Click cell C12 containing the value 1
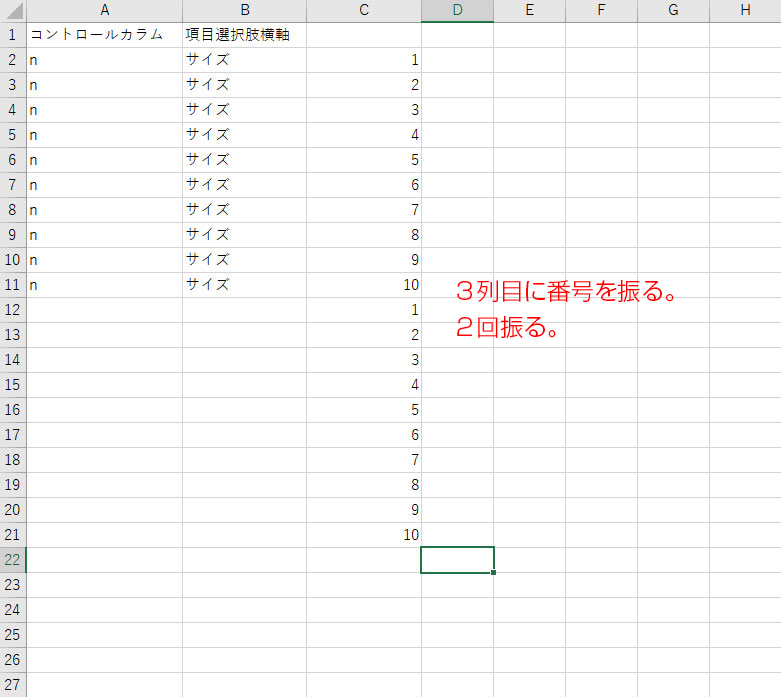Viewport: 781px width, 697px height. click(x=364, y=310)
